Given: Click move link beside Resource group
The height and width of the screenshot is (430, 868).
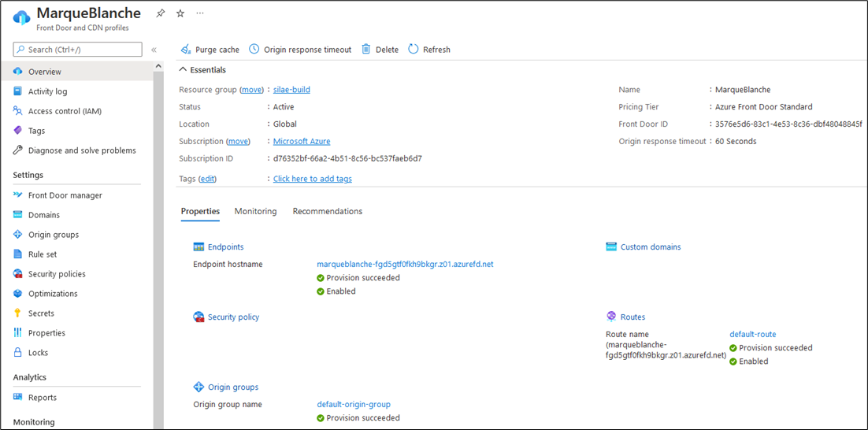Looking at the screenshot, I should pyautogui.click(x=251, y=90).
